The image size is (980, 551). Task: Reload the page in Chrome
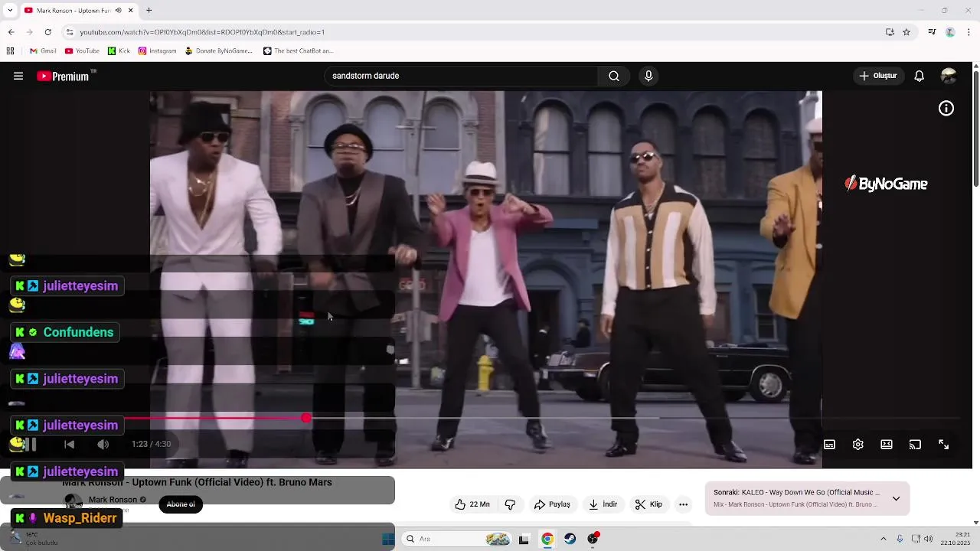47,32
